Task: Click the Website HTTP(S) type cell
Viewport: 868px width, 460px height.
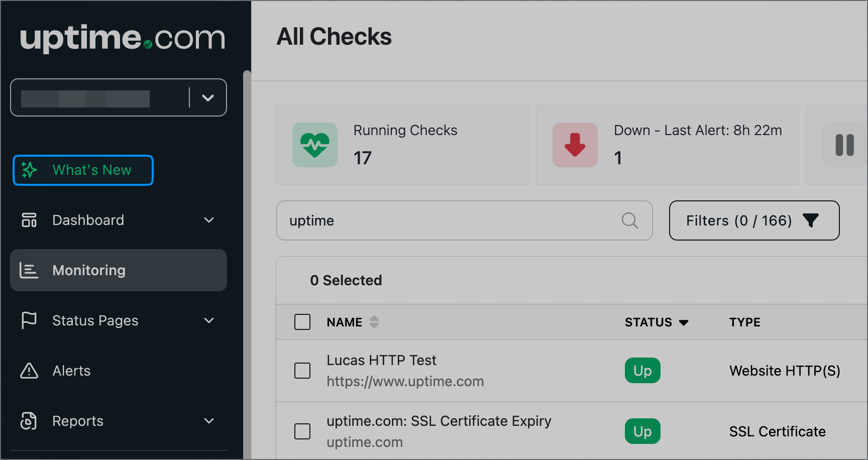Action: click(785, 371)
